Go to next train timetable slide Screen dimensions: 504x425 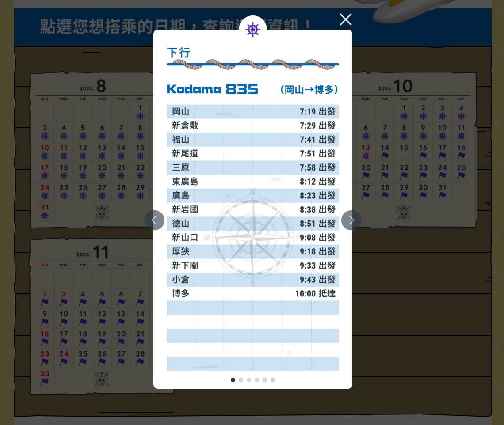pos(351,220)
